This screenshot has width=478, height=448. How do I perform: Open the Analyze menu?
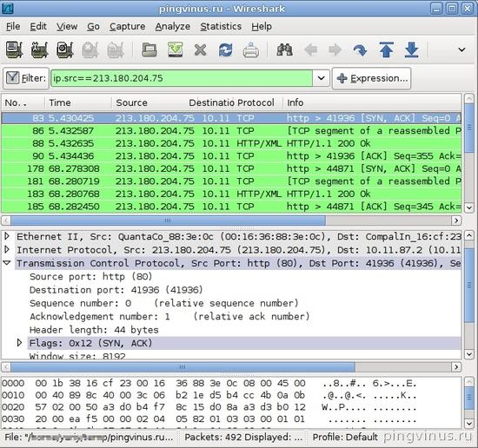(x=173, y=27)
